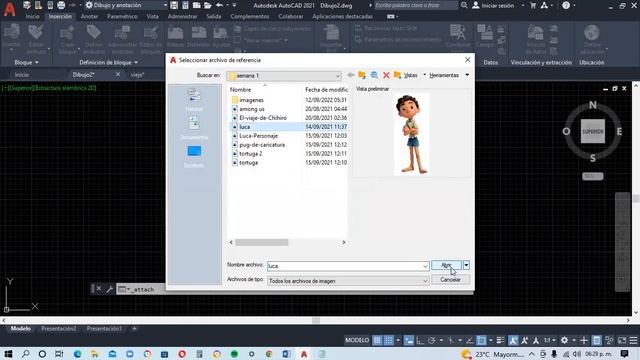
Task: Click the workspace gear icon in status bar
Action: [x=564, y=340]
